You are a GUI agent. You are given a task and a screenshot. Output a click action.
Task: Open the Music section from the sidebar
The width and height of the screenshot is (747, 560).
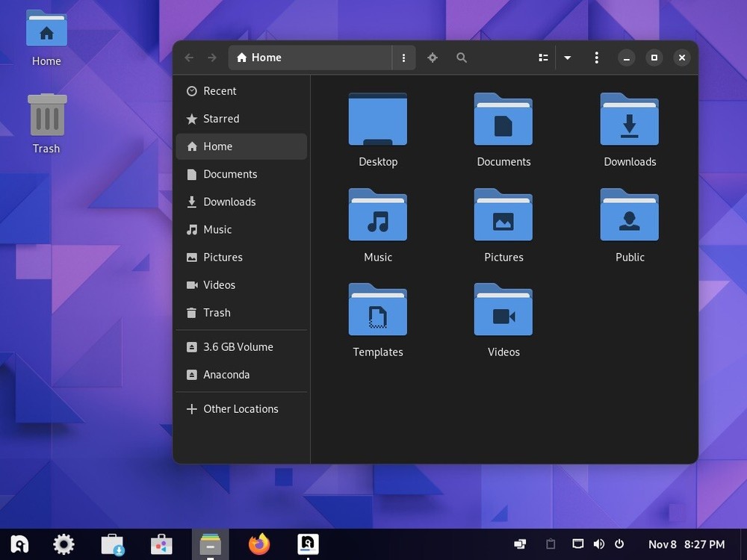216,229
